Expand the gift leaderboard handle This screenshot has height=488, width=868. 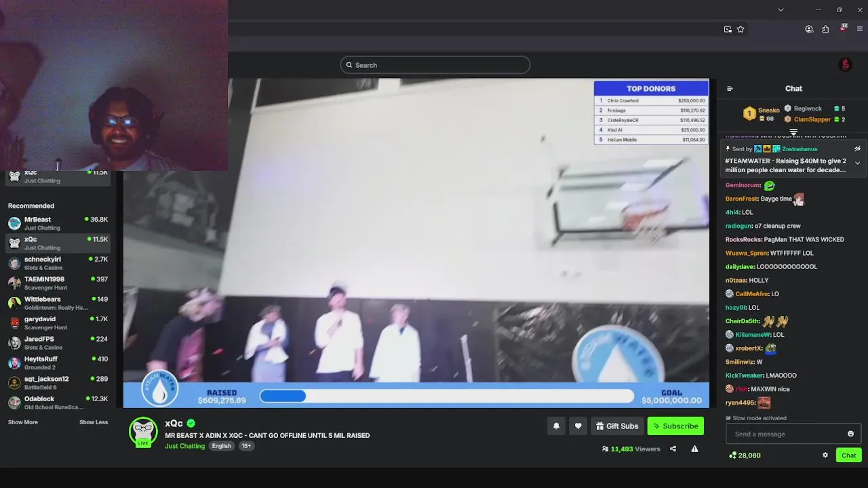(793, 132)
